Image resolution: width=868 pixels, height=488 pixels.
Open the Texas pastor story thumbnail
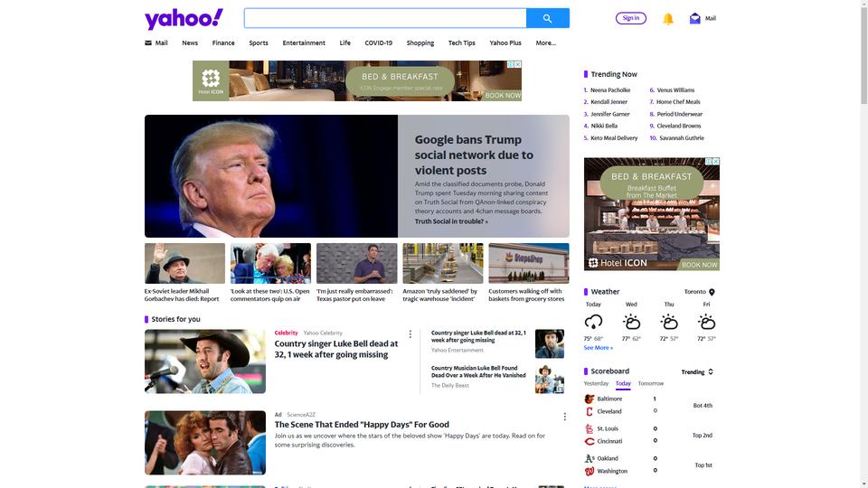[x=356, y=263]
